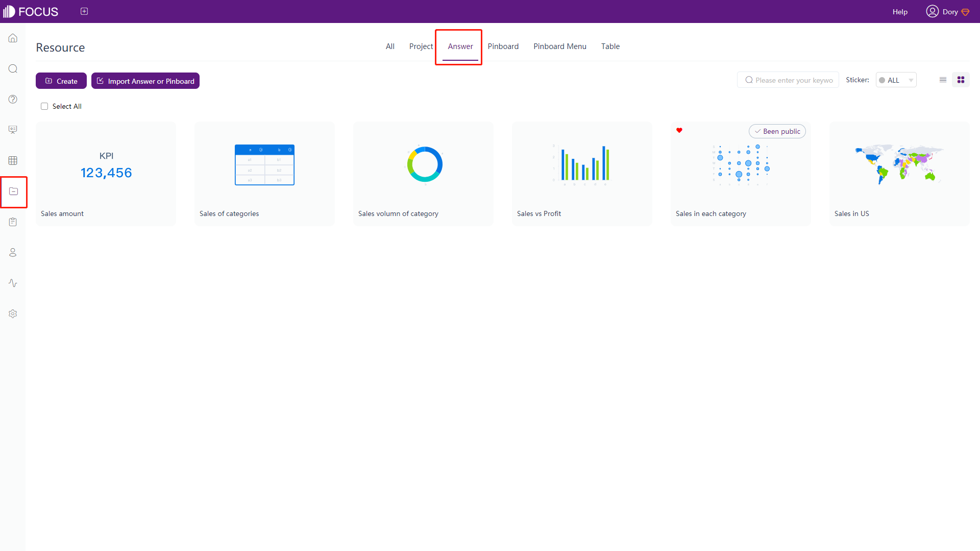Open the Settings gear icon in sidebar
This screenshot has height=551, width=980.
pos(13,314)
